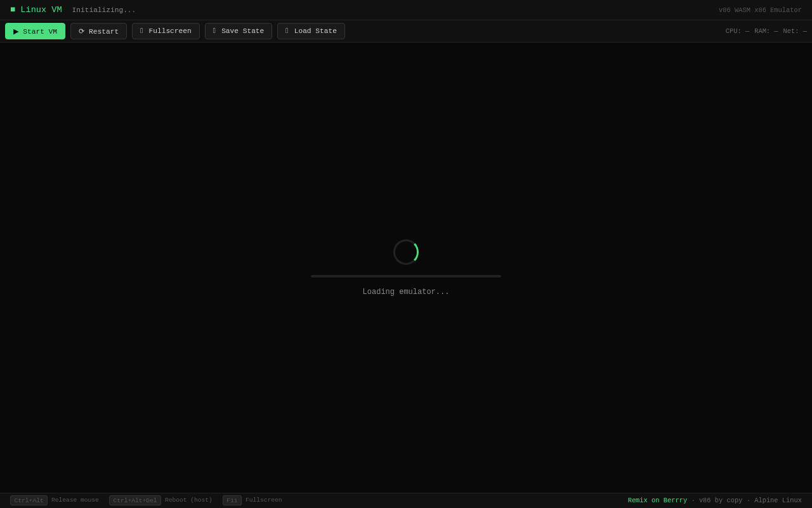This screenshot has height=508, width=812.
Task: Click the green Linux VM logo square
Action: coord(13,10)
